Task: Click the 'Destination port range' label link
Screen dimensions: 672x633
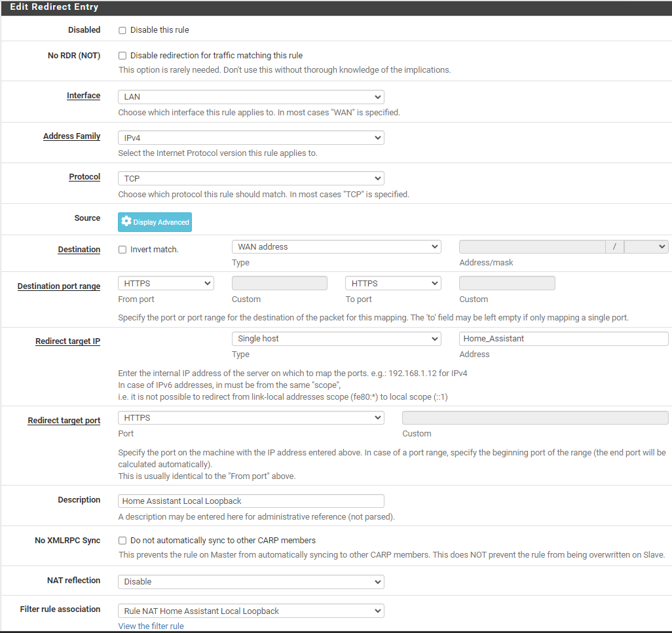Action: click(x=59, y=286)
